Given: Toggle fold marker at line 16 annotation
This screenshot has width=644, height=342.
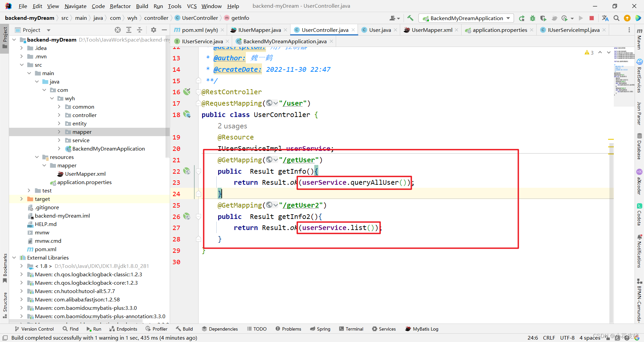Looking at the screenshot, I should [198, 92].
